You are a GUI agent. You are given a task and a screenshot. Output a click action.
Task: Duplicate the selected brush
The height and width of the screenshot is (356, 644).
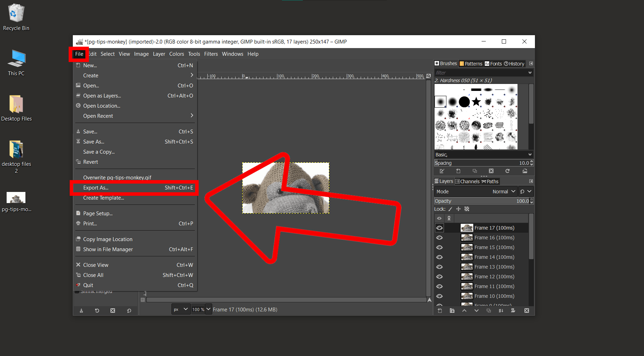click(475, 171)
